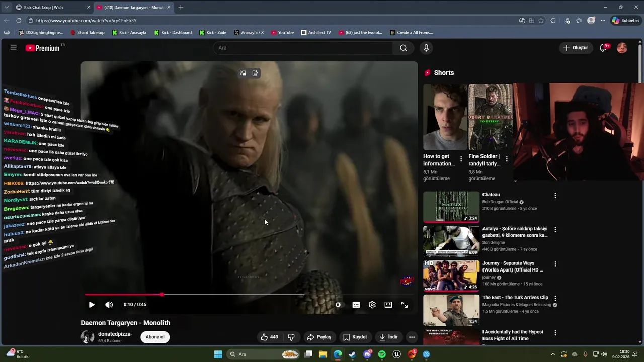Image resolution: width=644 pixels, height=362 pixels.
Task: Click the browser address bar URL
Action: coord(86,21)
